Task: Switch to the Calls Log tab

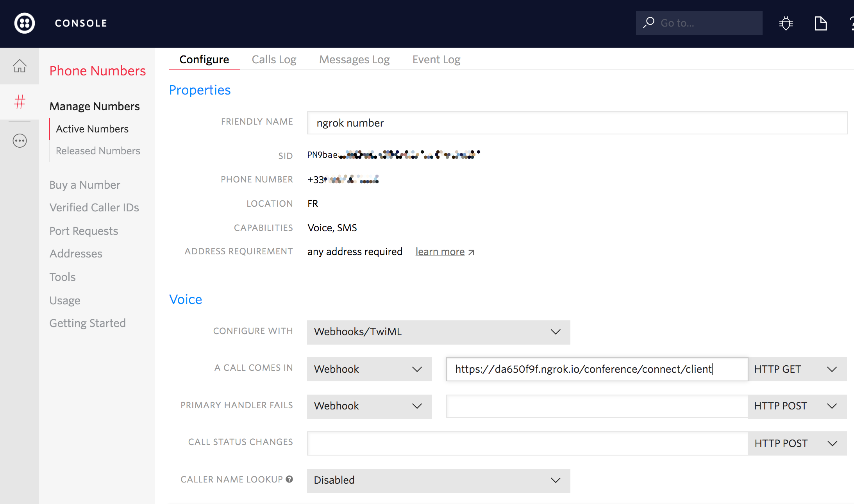Action: (x=274, y=59)
